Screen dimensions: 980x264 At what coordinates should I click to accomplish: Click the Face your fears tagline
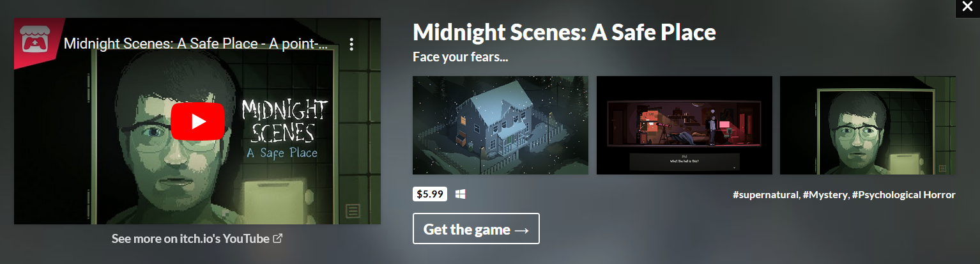pos(460,58)
